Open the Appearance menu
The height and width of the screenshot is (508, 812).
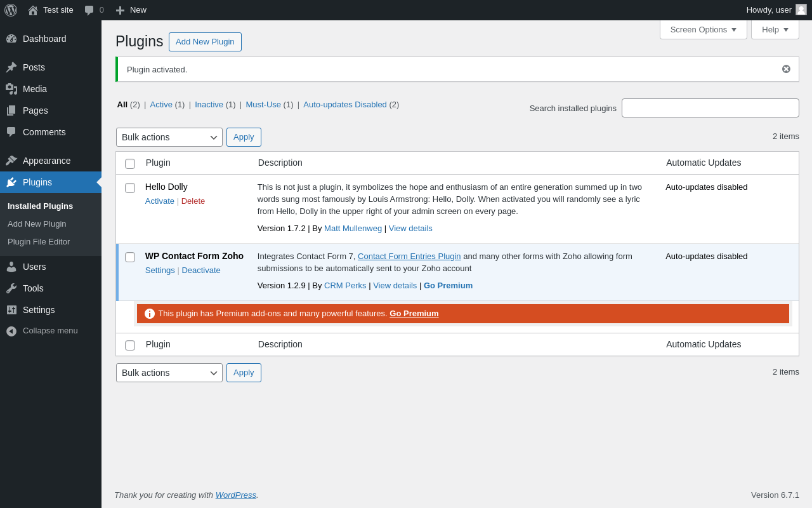(51, 161)
